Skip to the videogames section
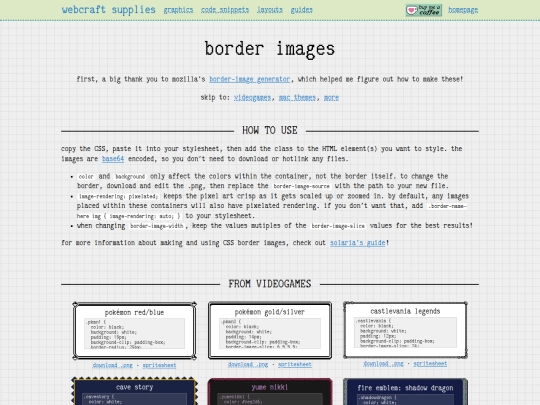The height and width of the screenshot is (405, 540). point(252,97)
